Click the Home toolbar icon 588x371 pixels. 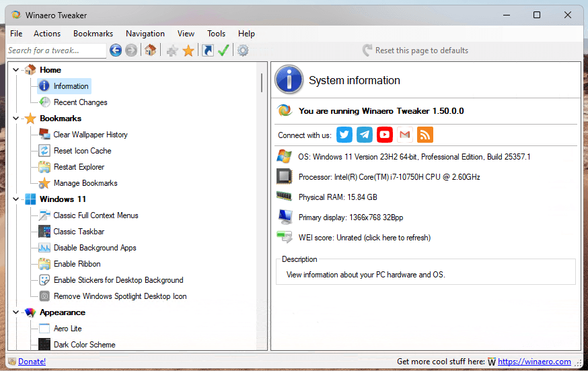[x=151, y=50]
